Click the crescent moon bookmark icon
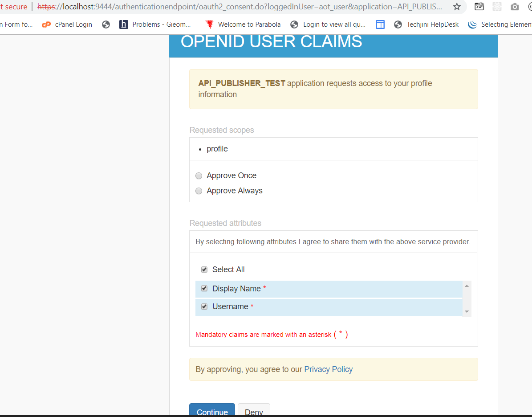 pyautogui.click(x=472, y=25)
